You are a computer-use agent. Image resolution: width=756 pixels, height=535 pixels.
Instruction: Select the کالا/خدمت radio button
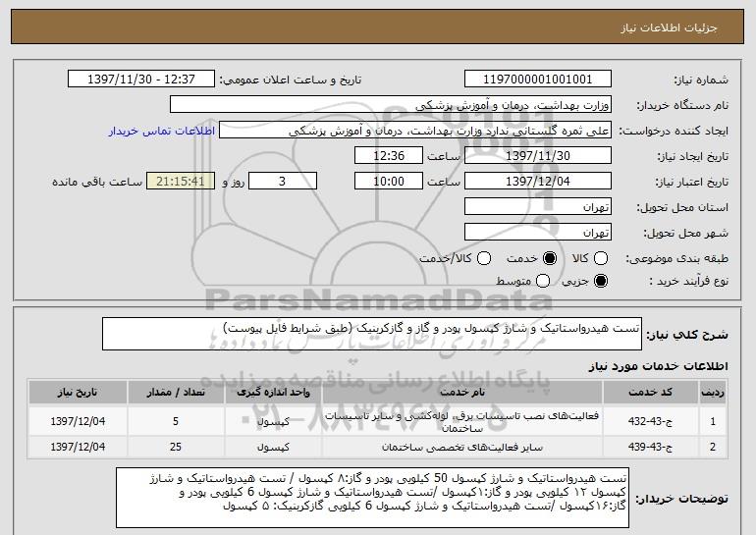click(x=484, y=258)
